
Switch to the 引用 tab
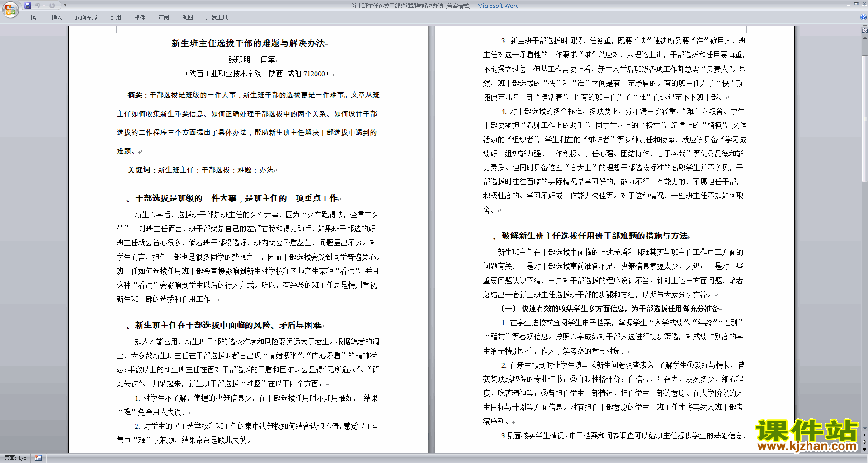coord(116,18)
